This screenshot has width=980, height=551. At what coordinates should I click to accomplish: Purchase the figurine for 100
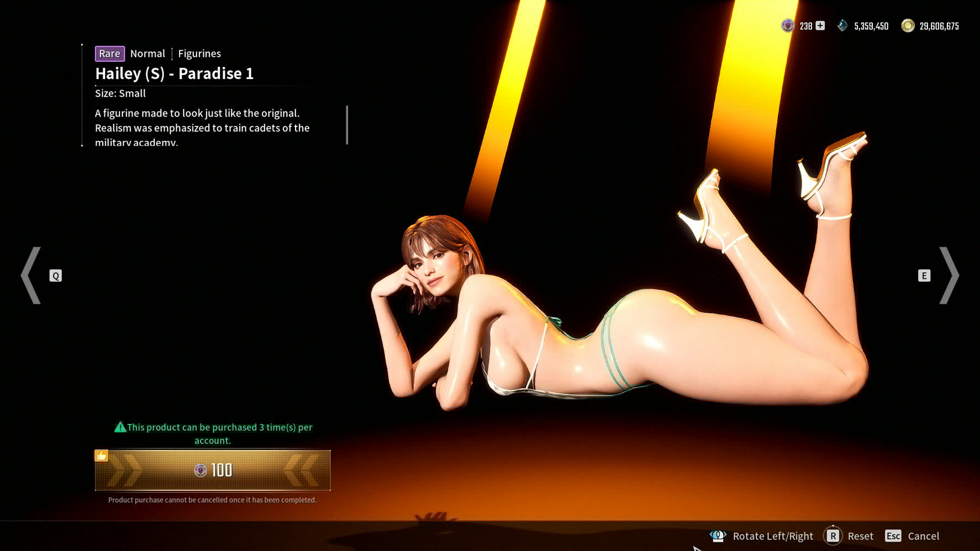pyautogui.click(x=213, y=470)
